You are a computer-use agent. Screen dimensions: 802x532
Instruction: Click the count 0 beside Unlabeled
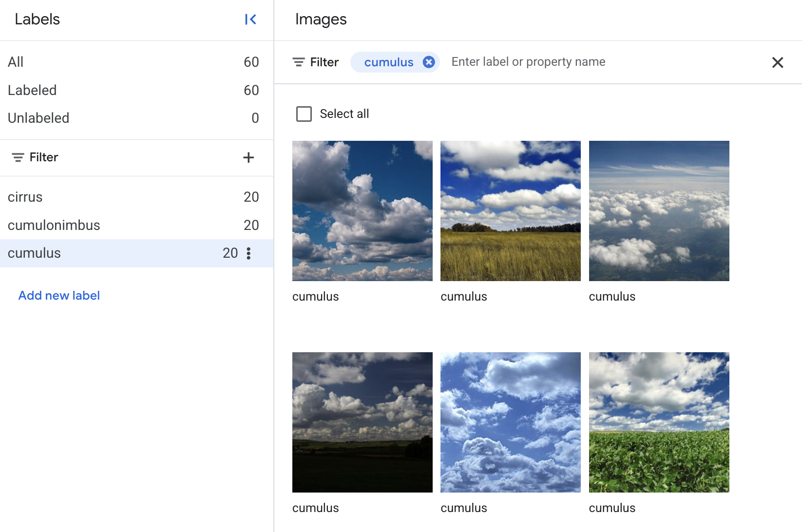pos(255,118)
